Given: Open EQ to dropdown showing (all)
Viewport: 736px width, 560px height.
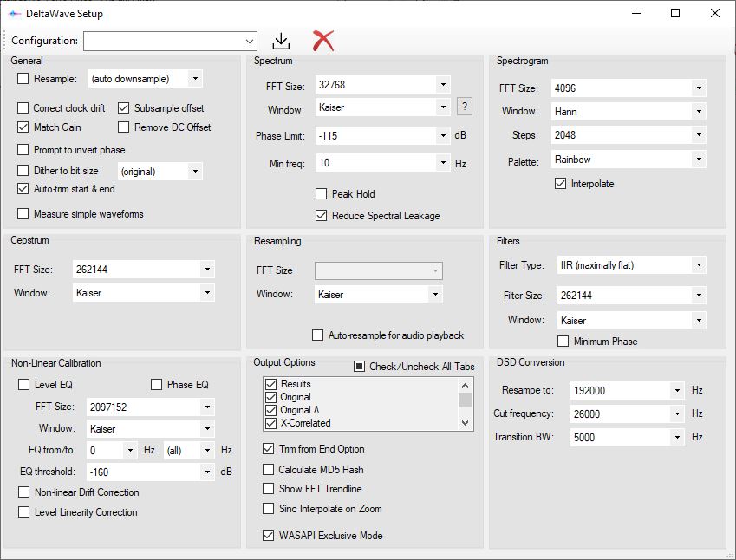Looking at the screenshot, I should 189,450.
